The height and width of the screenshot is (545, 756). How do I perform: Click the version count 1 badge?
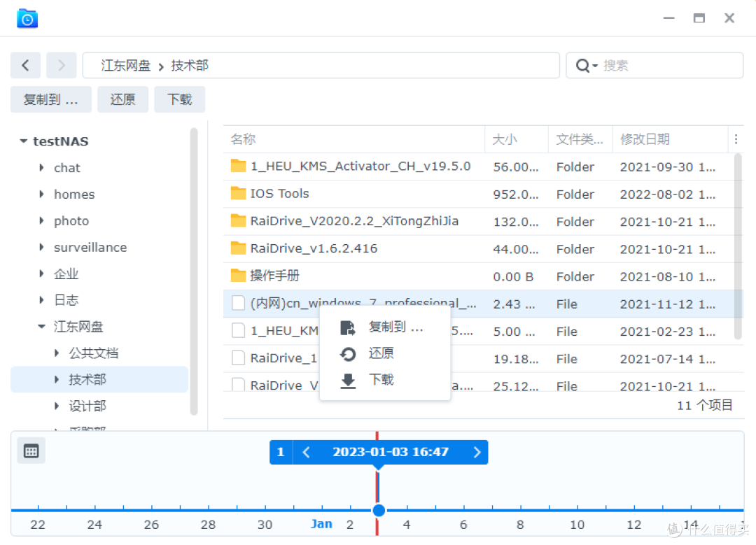(281, 452)
